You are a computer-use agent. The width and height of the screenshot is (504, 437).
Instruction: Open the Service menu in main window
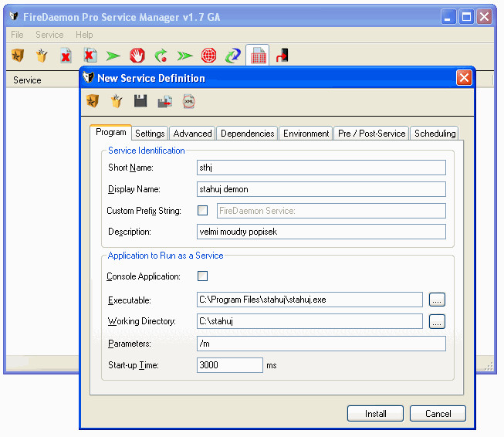coord(49,35)
